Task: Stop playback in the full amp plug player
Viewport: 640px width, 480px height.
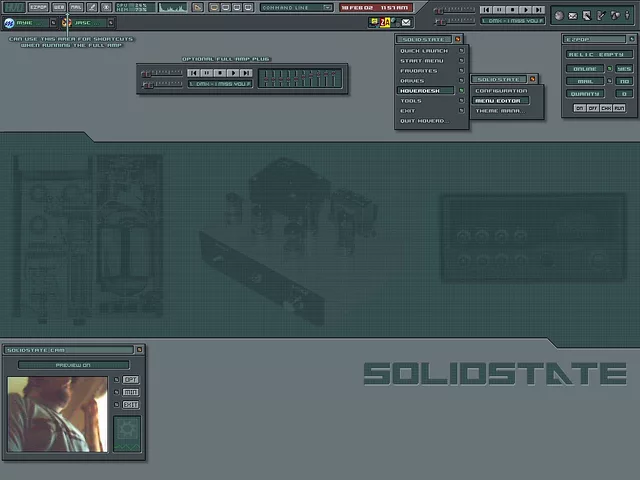Action: coord(220,73)
